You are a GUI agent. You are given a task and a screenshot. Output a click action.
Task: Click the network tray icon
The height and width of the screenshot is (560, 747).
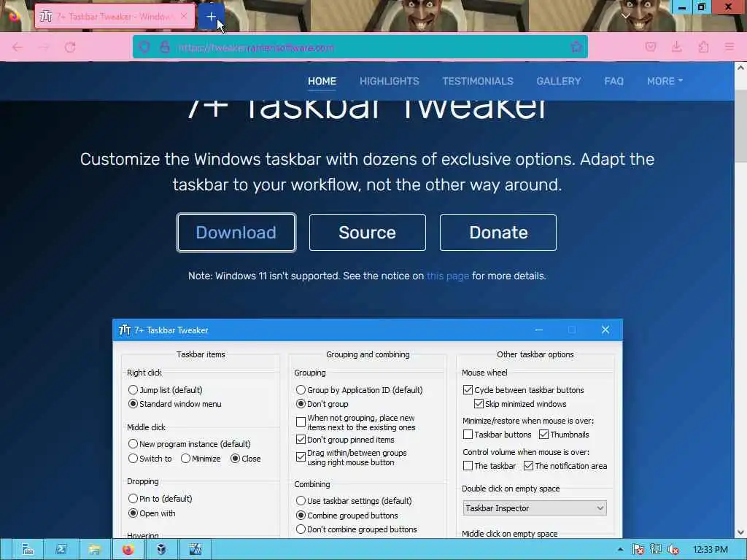click(656, 550)
